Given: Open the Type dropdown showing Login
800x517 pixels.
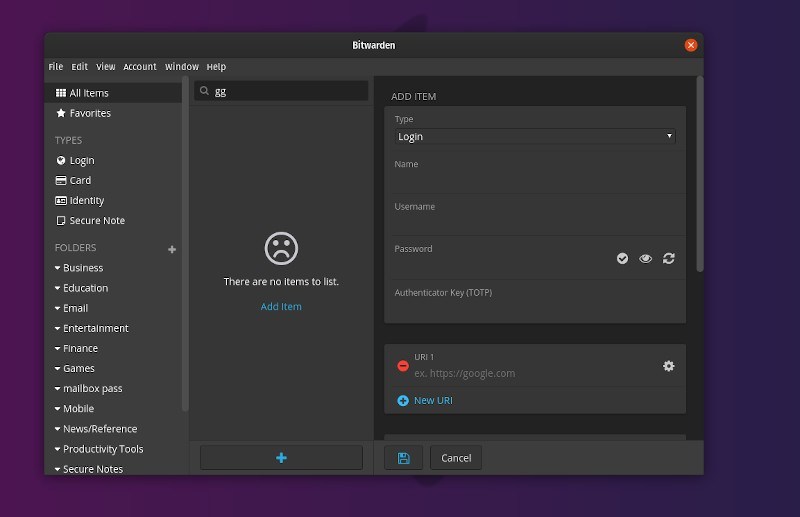Looking at the screenshot, I should [x=534, y=137].
